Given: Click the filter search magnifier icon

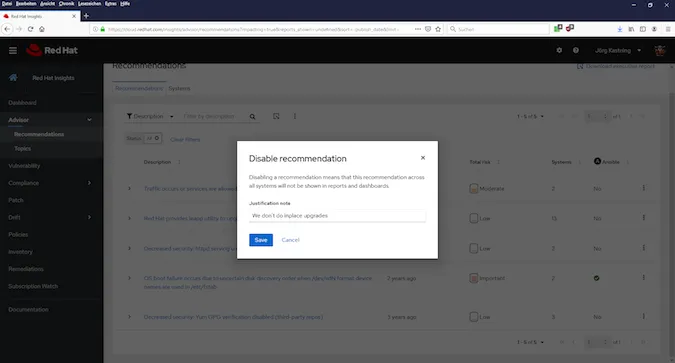Looking at the screenshot, I should pos(252,117).
